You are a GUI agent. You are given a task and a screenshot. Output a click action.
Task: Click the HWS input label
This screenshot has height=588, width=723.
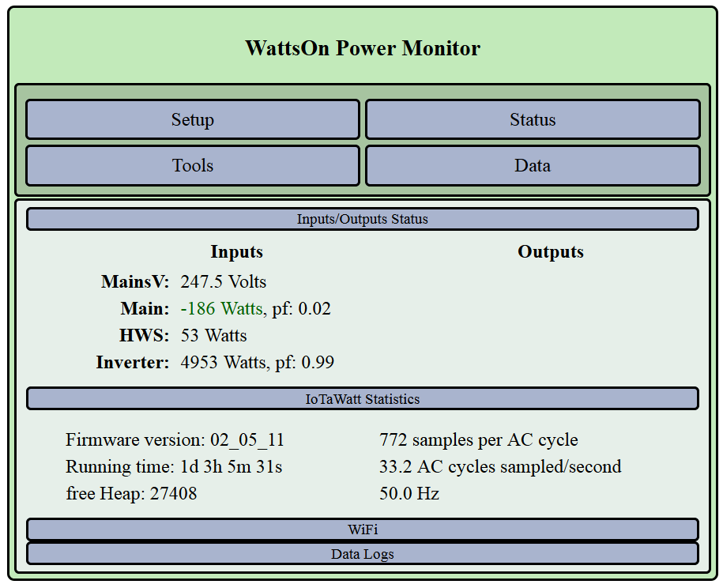(x=145, y=335)
